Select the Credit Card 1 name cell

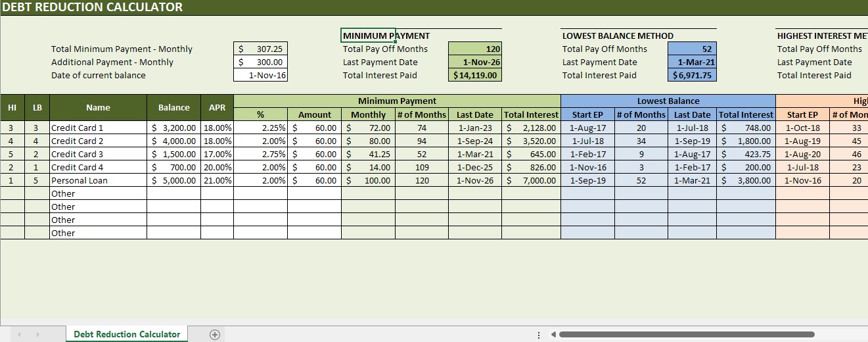coord(98,128)
